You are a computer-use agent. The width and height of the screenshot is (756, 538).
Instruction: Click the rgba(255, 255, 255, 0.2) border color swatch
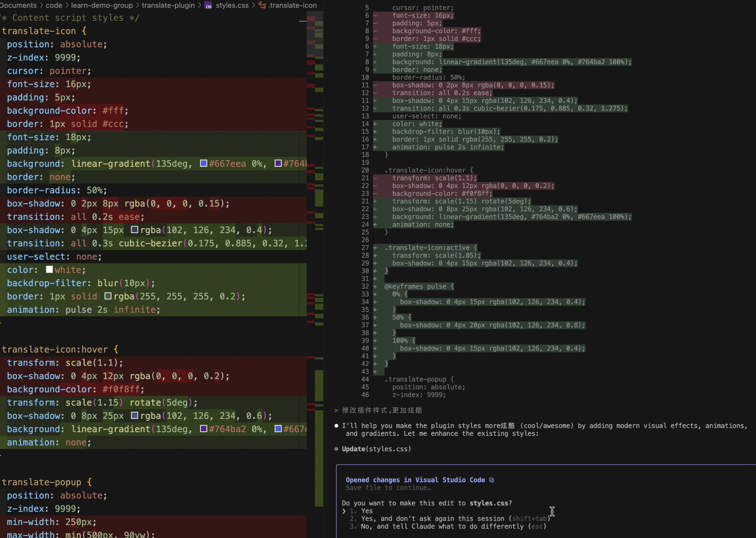[x=108, y=296]
